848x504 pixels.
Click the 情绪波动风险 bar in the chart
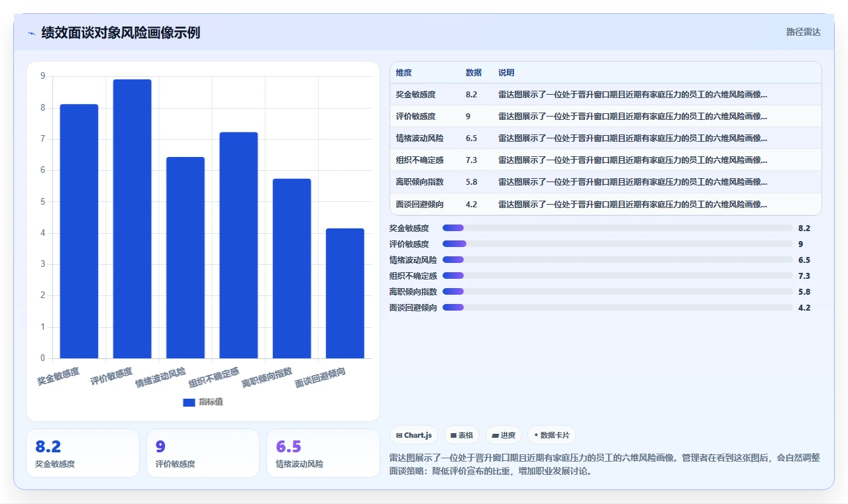tap(185, 258)
